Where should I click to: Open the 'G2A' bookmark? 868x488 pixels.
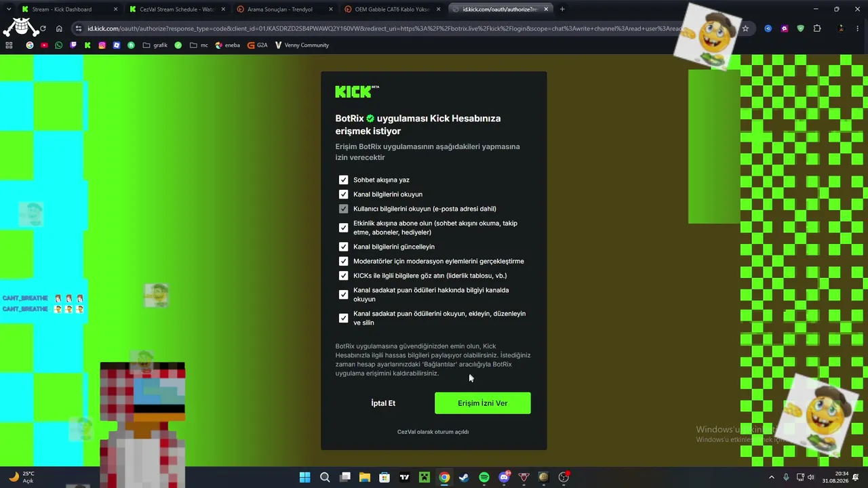[x=258, y=45]
